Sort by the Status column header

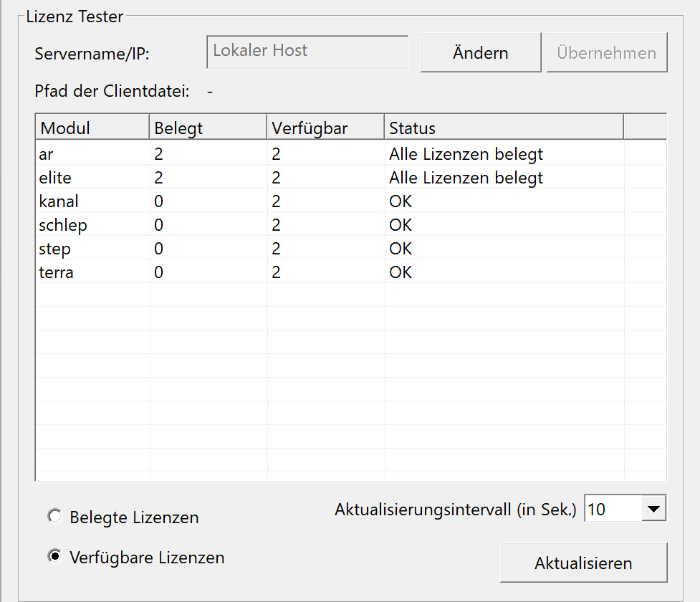pos(503,128)
